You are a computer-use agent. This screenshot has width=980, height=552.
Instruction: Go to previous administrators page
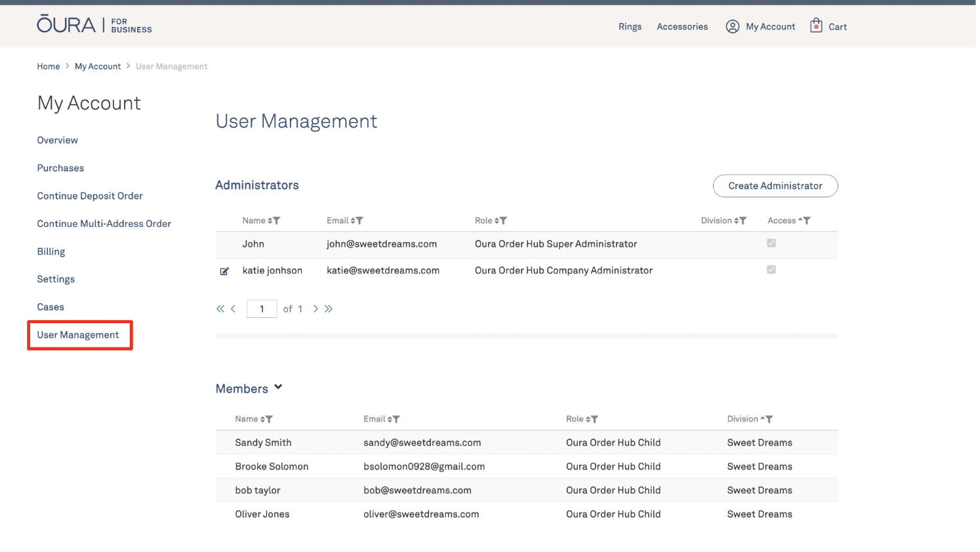tap(233, 309)
